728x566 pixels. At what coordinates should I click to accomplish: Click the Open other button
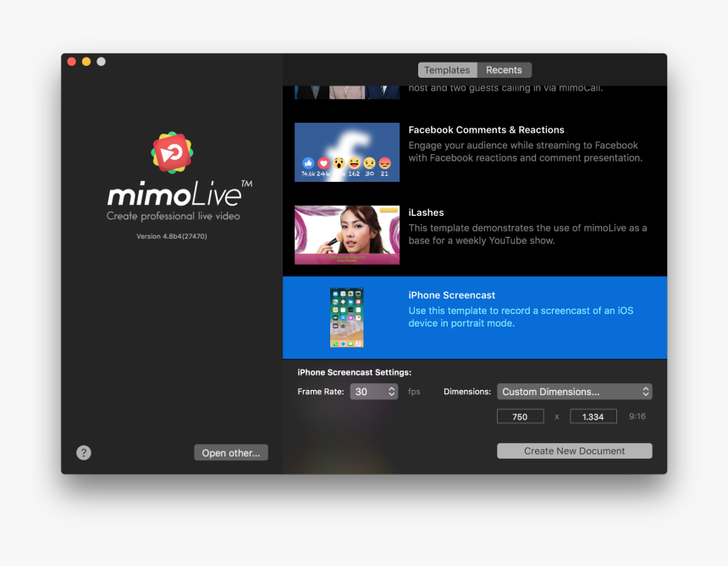pos(230,453)
